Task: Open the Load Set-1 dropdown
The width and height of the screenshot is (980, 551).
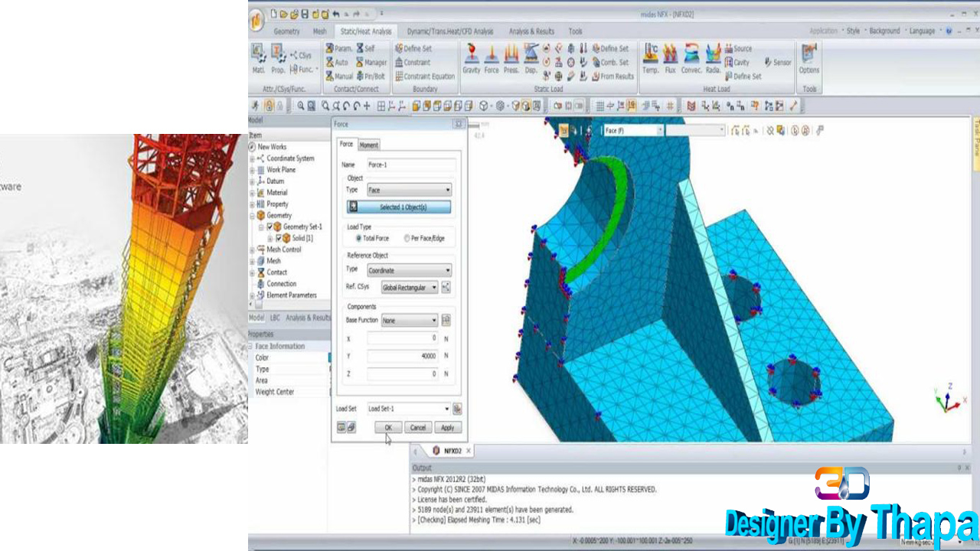Action: [x=409, y=409]
